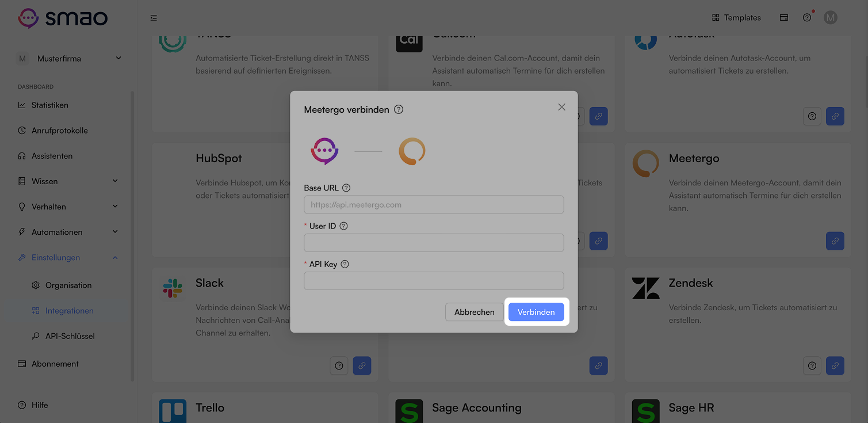The height and width of the screenshot is (423, 868).
Task: Cancel with the Abbrechen button
Action: click(x=475, y=312)
